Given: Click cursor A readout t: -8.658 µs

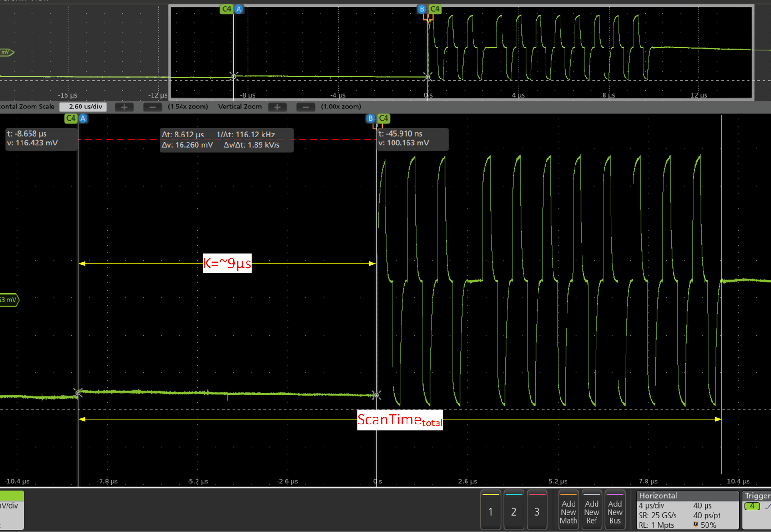Looking at the screenshot, I should 27,134.
